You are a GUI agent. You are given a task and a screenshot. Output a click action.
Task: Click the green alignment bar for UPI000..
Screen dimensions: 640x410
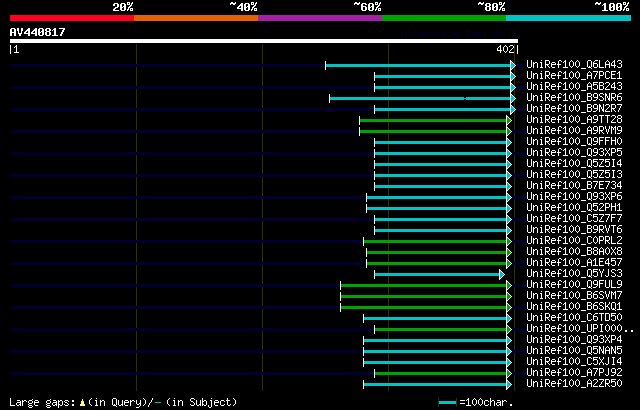[443, 330]
